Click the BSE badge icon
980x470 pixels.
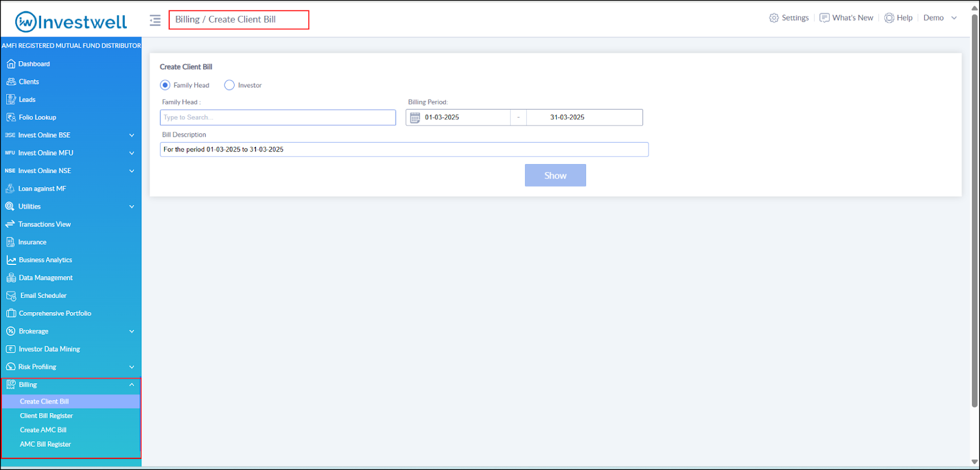(x=10, y=135)
